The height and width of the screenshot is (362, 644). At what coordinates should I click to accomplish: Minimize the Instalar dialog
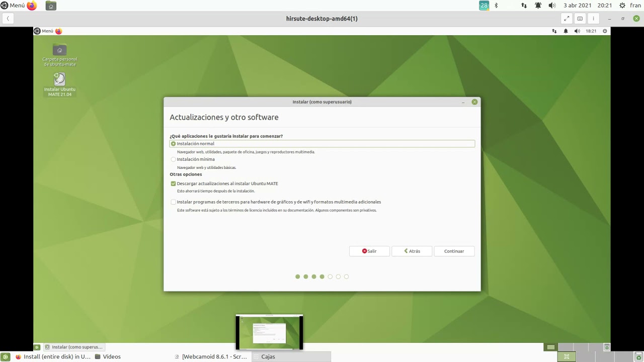pos(463,102)
